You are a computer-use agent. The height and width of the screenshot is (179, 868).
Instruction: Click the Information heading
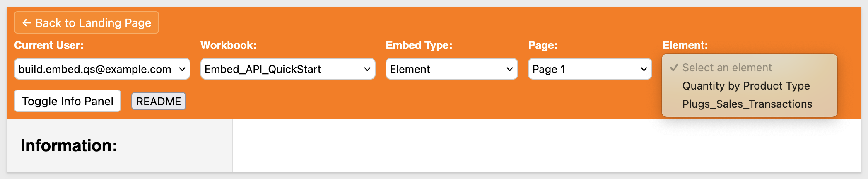[69, 145]
